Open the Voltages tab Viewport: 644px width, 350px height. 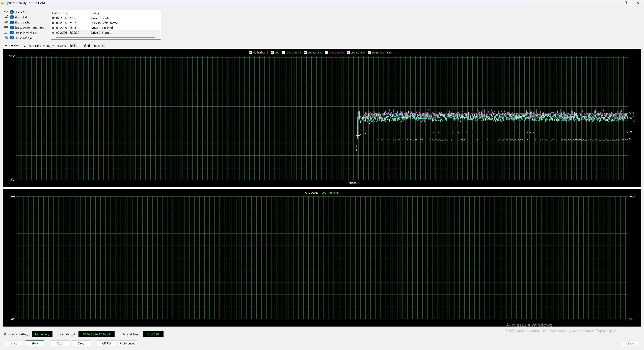[x=48, y=46]
